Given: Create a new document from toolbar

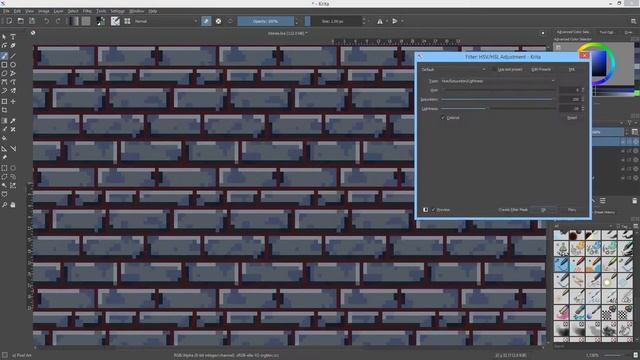Looking at the screenshot, I should 9,21.
